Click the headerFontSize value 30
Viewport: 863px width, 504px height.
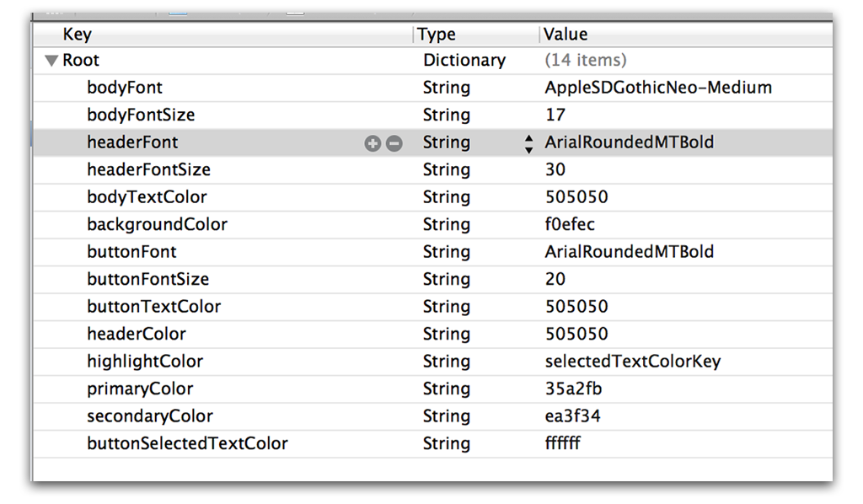[x=555, y=169]
